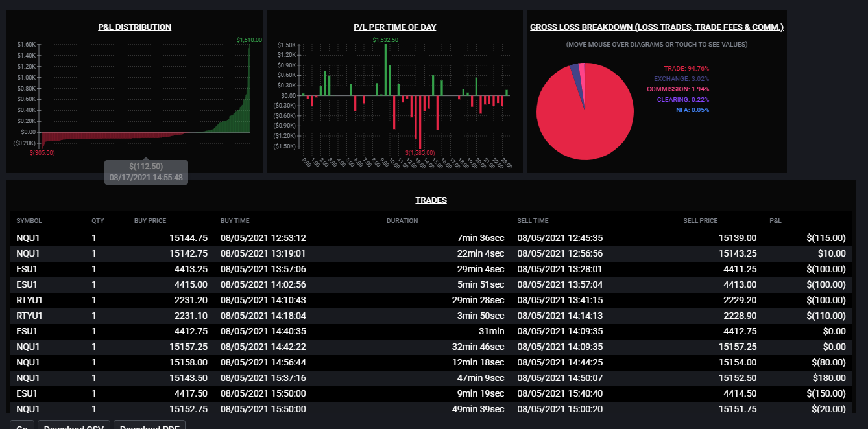This screenshot has height=429, width=868.
Task: Click the GROSS LOSS BREAKDOWN chart title
Action: click(x=657, y=27)
